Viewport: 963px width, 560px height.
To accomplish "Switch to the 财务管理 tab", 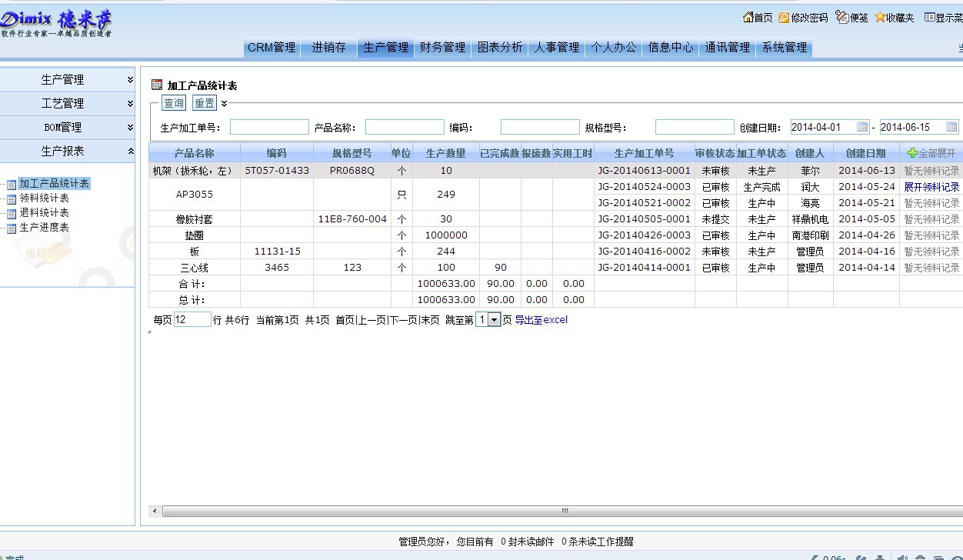I will click(x=442, y=47).
